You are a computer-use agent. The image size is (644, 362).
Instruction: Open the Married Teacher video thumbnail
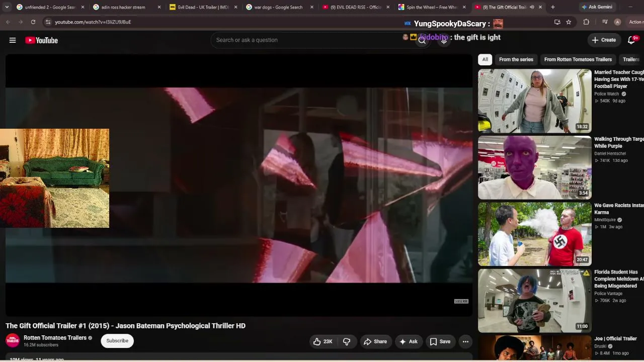pos(535,101)
